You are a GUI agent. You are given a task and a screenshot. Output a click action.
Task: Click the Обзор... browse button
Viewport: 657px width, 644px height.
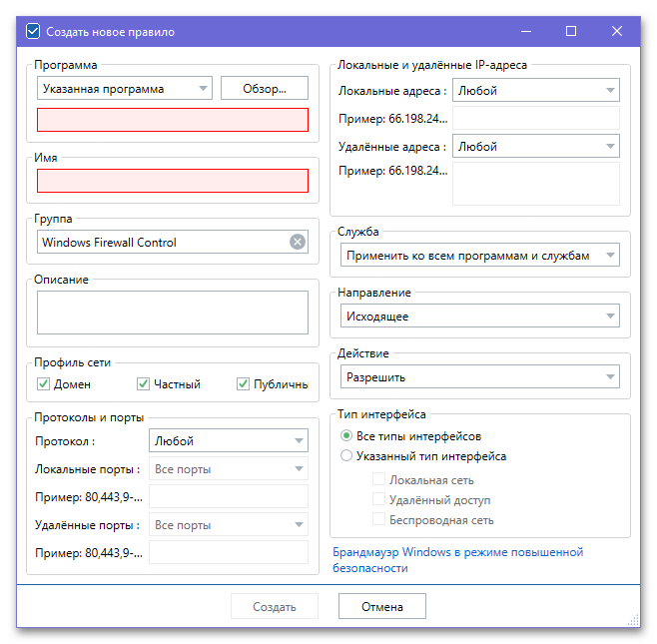pos(265,88)
